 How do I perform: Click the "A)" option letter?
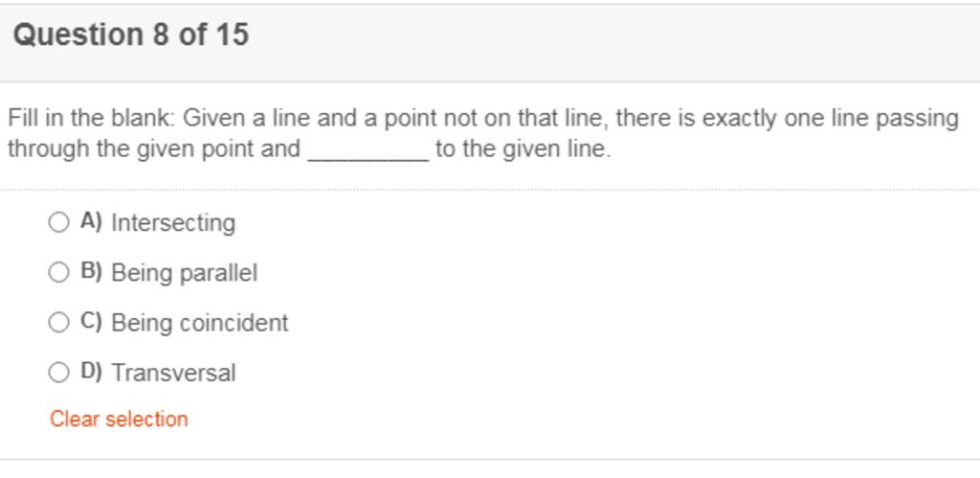pyautogui.click(x=91, y=222)
